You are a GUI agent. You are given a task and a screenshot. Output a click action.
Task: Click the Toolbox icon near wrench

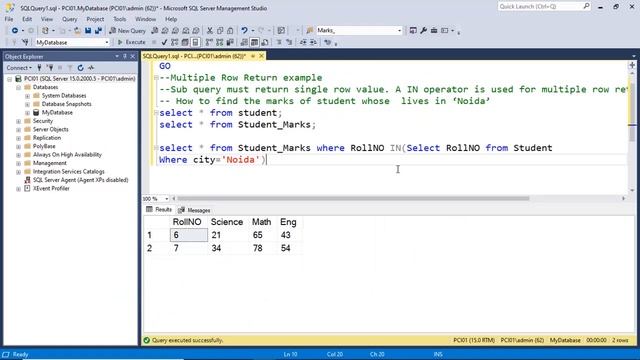point(434,31)
